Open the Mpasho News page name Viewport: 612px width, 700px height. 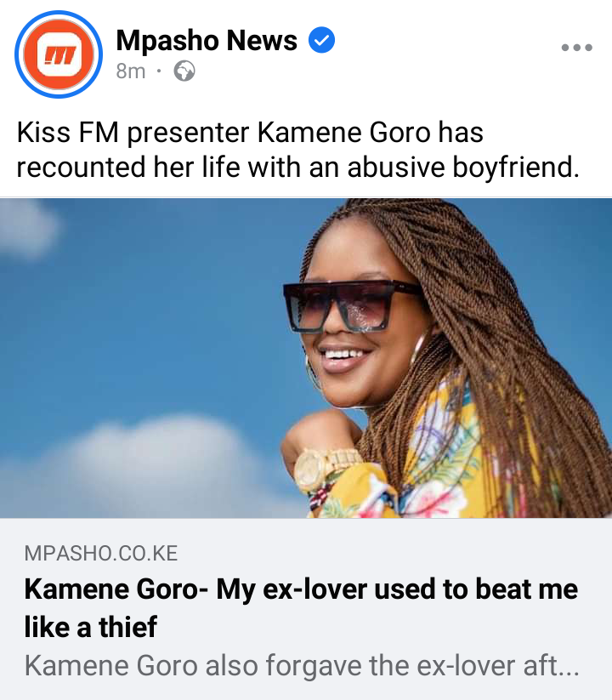point(207,40)
